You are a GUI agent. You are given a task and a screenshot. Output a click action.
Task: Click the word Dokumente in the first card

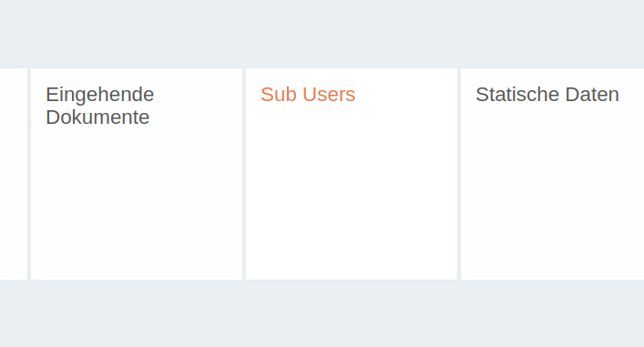pos(97,117)
